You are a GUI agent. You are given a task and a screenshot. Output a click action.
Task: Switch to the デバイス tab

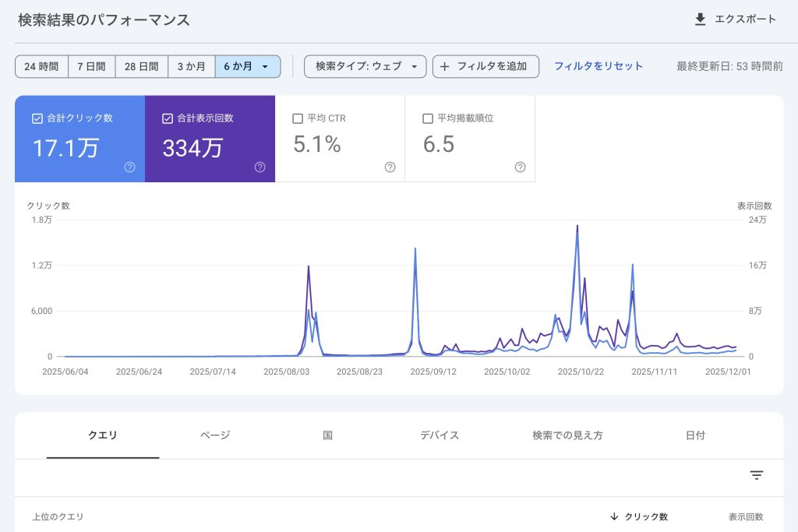[440, 435]
